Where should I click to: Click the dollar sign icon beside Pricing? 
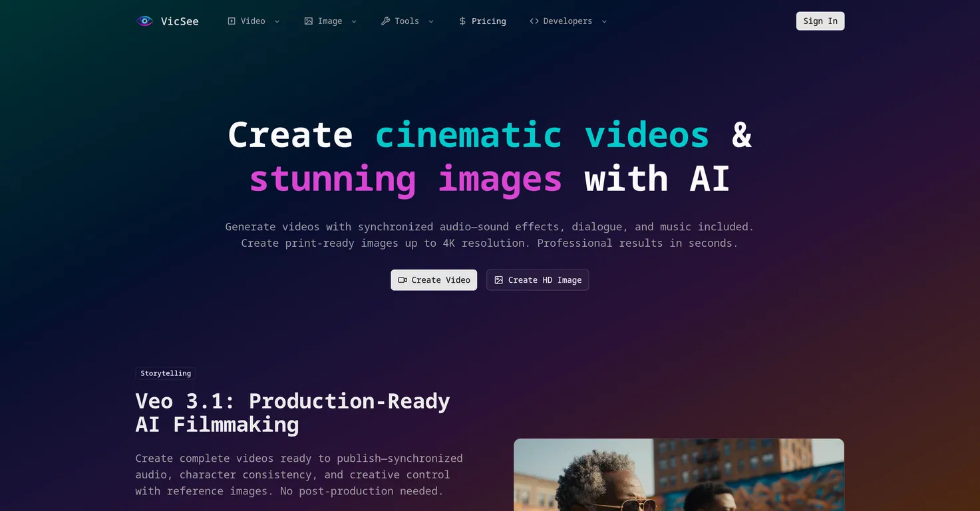click(x=462, y=21)
